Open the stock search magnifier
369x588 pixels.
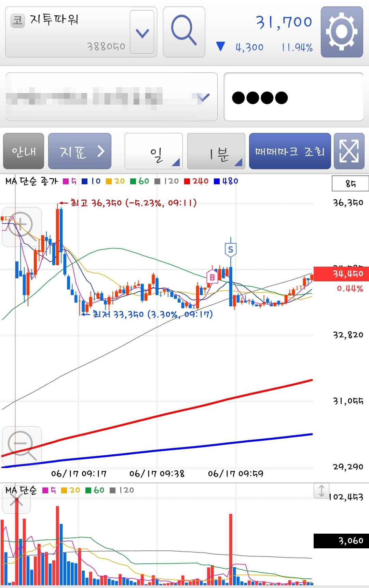[184, 31]
